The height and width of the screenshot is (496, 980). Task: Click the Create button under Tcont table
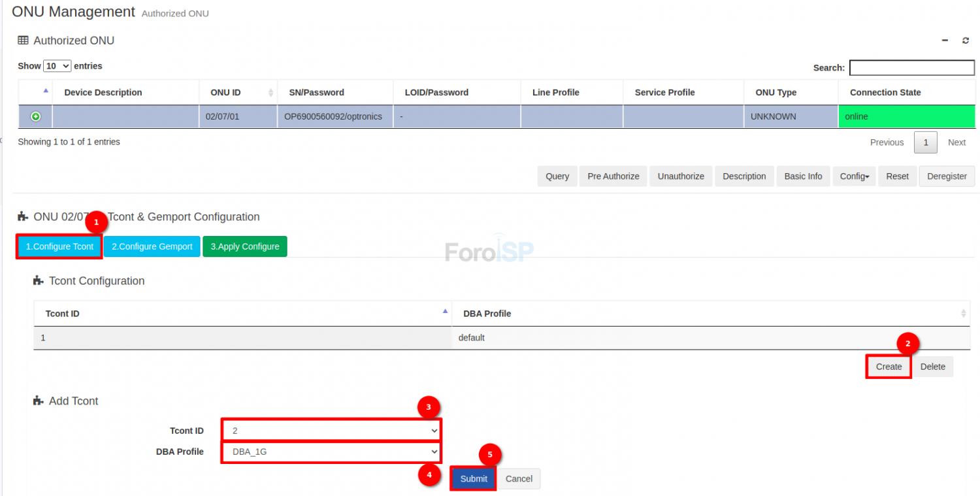(889, 367)
